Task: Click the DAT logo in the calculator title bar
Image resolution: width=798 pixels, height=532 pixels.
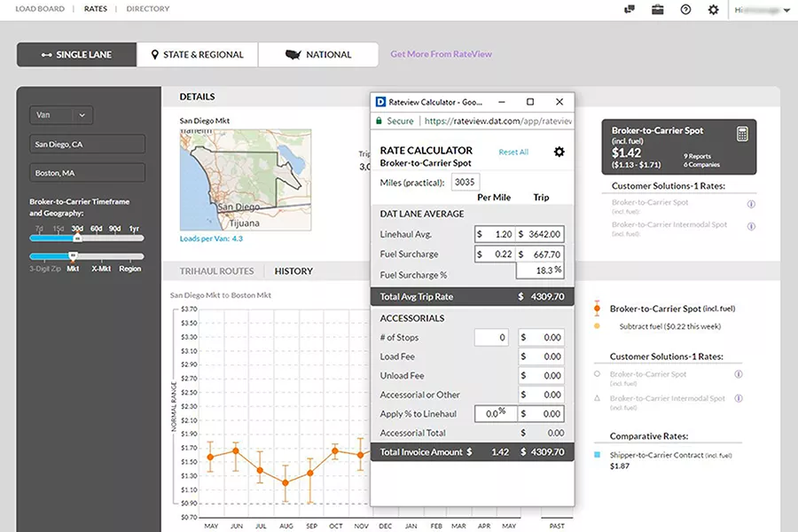Action: (380, 102)
